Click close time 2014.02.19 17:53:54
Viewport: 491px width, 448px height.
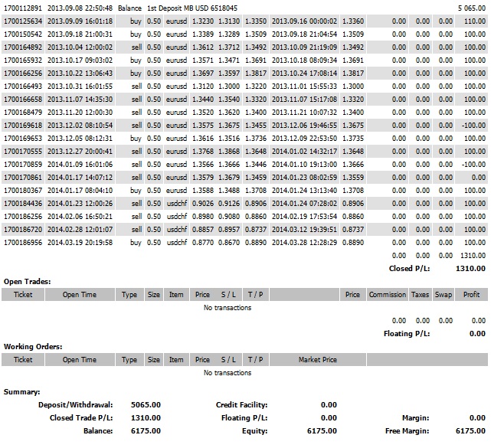click(304, 216)
